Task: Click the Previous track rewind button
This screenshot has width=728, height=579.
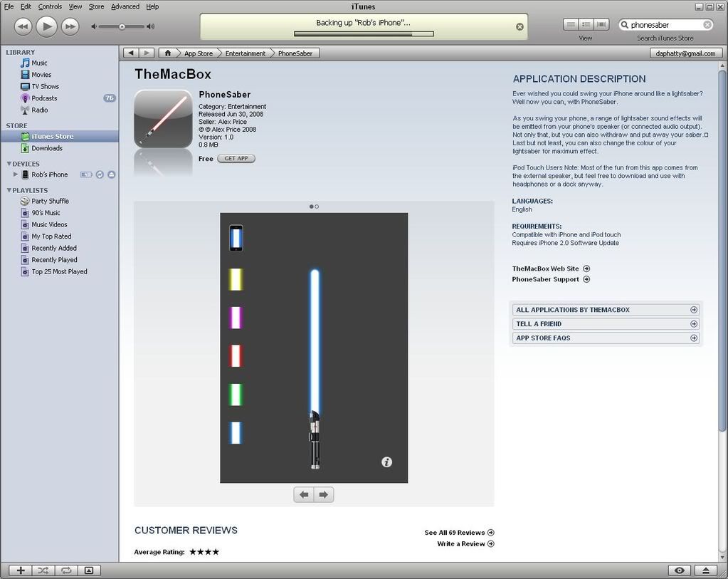Action: (x=23, y=26)
